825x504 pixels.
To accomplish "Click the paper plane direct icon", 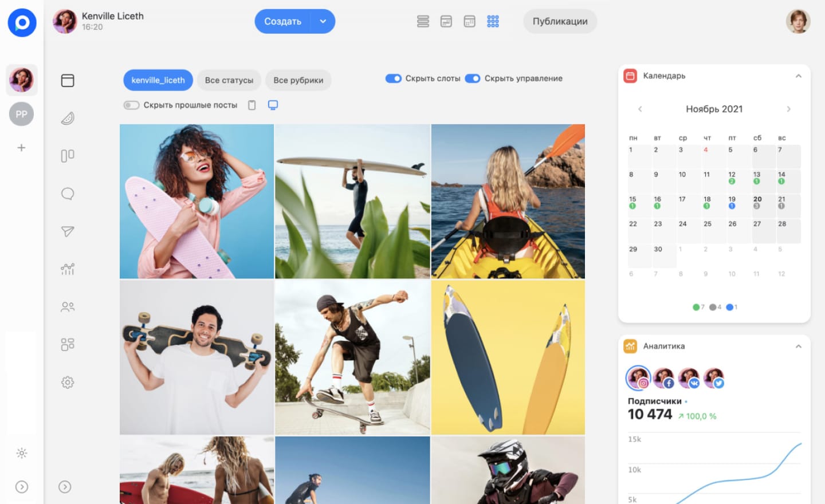I will 68,231.
